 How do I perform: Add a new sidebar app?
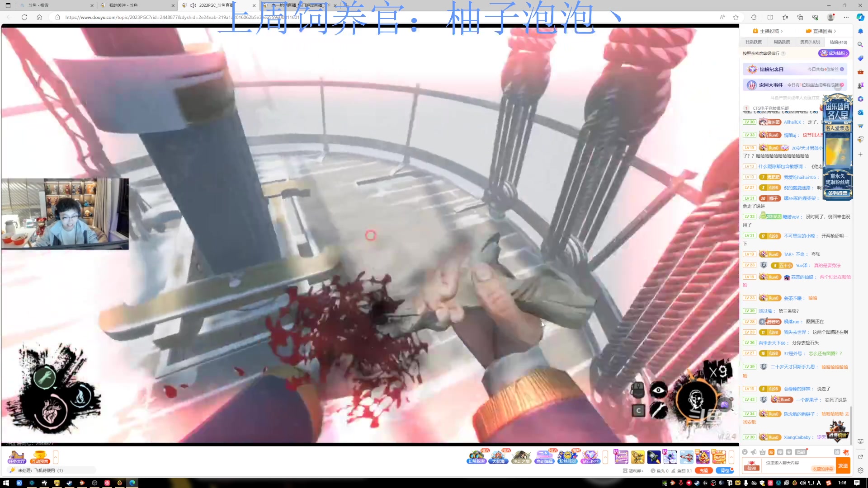click(860, 155)
